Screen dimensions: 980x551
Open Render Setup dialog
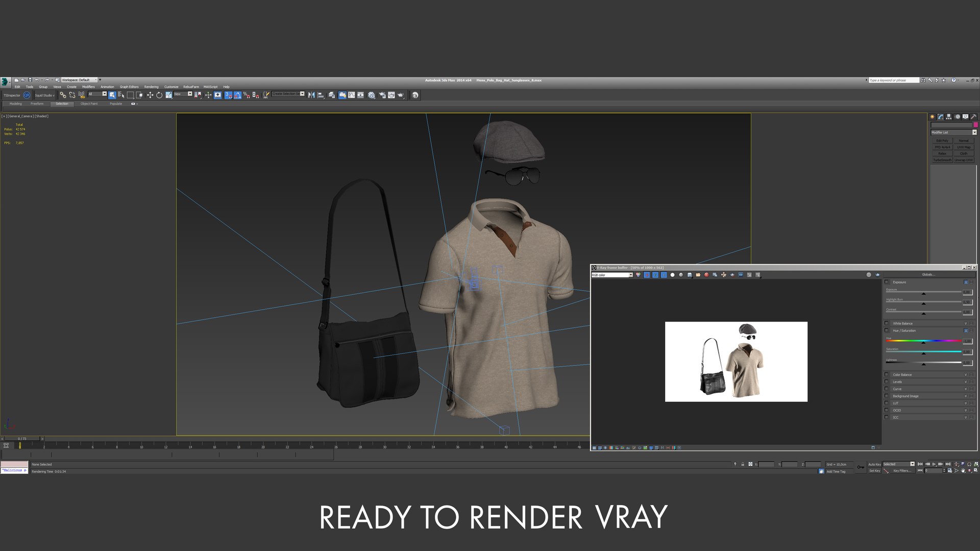(382, 95)
